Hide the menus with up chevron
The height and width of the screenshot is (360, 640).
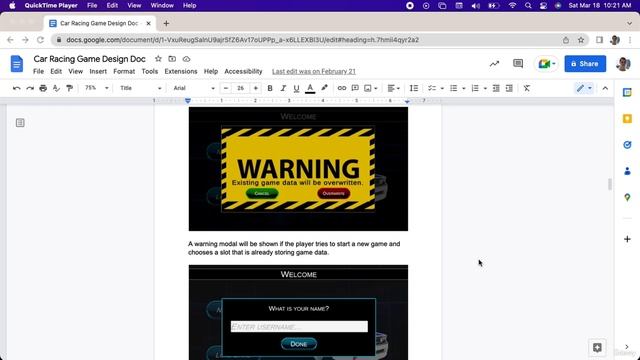pyautogui.click(x=605, y=88)
